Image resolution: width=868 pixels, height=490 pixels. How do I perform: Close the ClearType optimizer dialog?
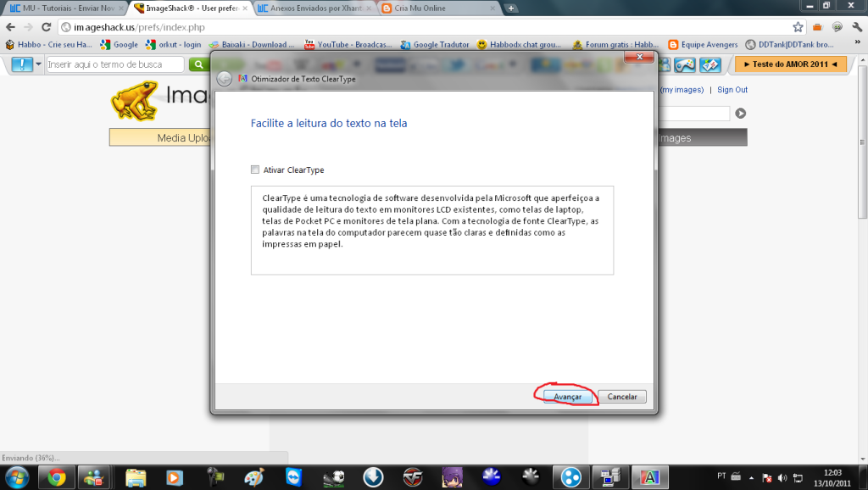point(637,58)
